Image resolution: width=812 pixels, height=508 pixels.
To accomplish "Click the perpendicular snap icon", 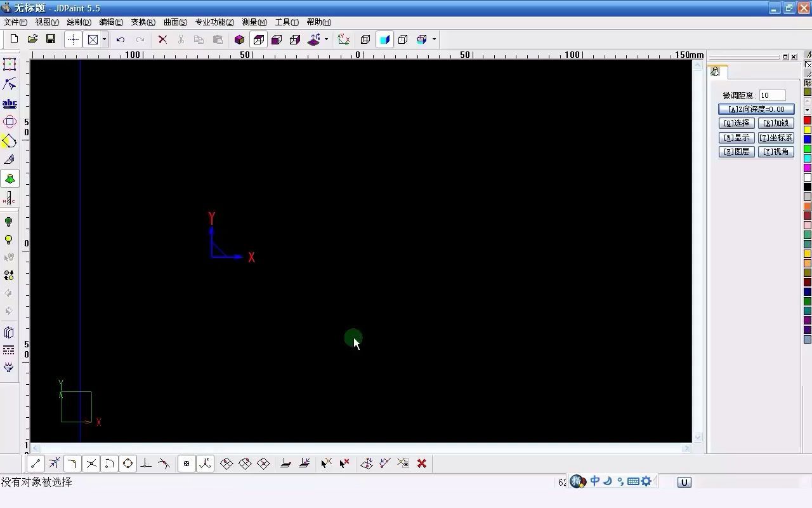I will tap(146, 464).
